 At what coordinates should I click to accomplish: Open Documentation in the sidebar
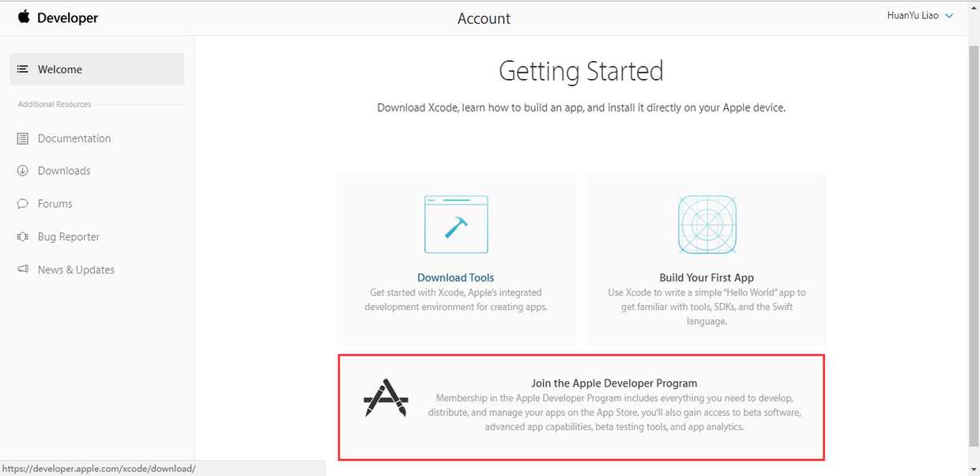[x=74, y=138]
